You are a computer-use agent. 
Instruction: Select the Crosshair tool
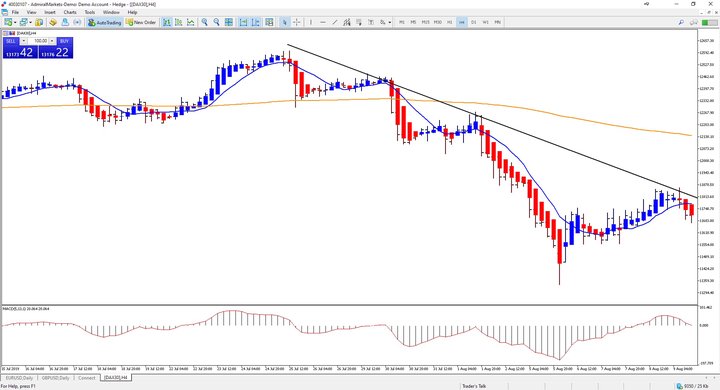click(297, 22)
